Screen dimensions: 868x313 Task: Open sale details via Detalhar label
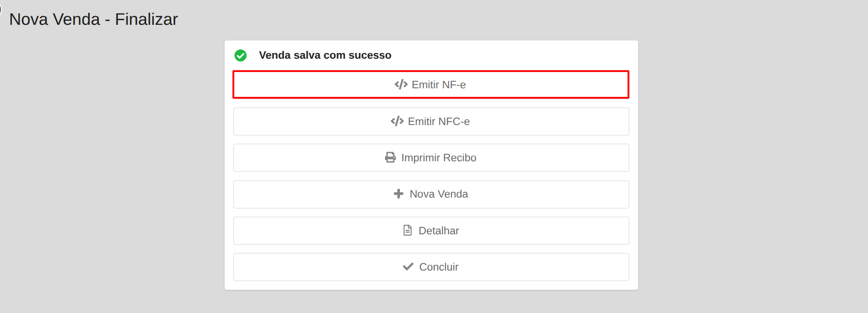pos(439,230)
